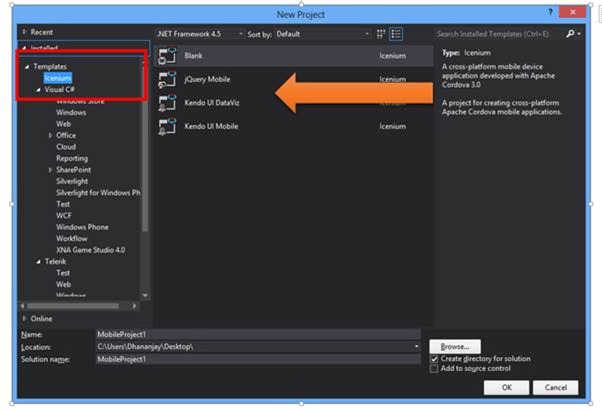Screen dimensions: 602x411
Task: Select Icenium in the Templates tree
Action: pyautogui.click(x=57, y=77)
